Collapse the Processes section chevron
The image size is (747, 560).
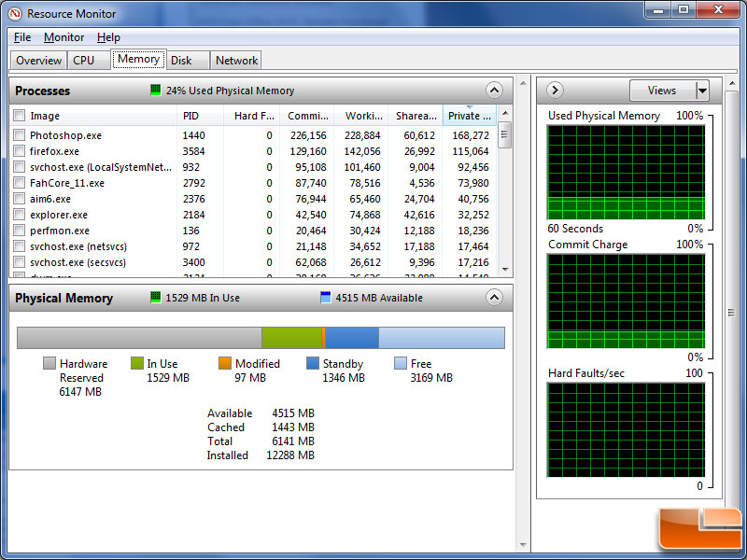pyautogui.click(x=494, y=91)
